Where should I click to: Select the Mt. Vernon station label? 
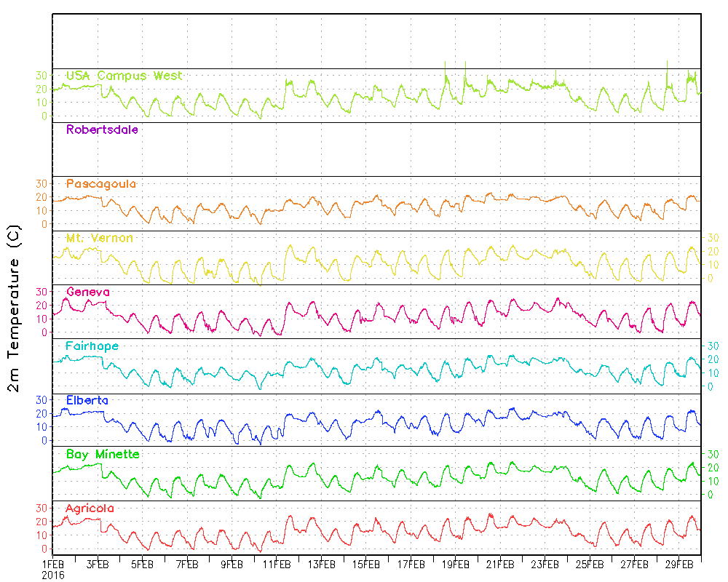coord(100,238)
